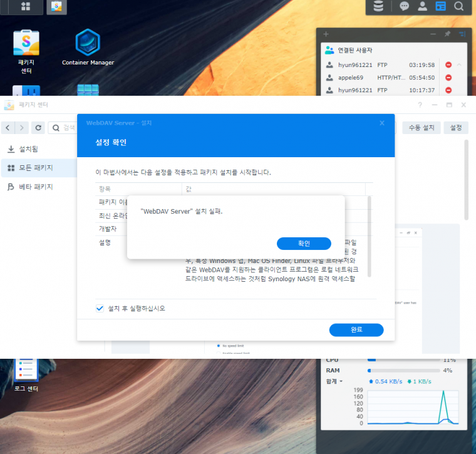Image resolution: width=476 pixels, height=454 pixels.
Task: Toggle the run after installation checkbox
Action: (100, 308)
